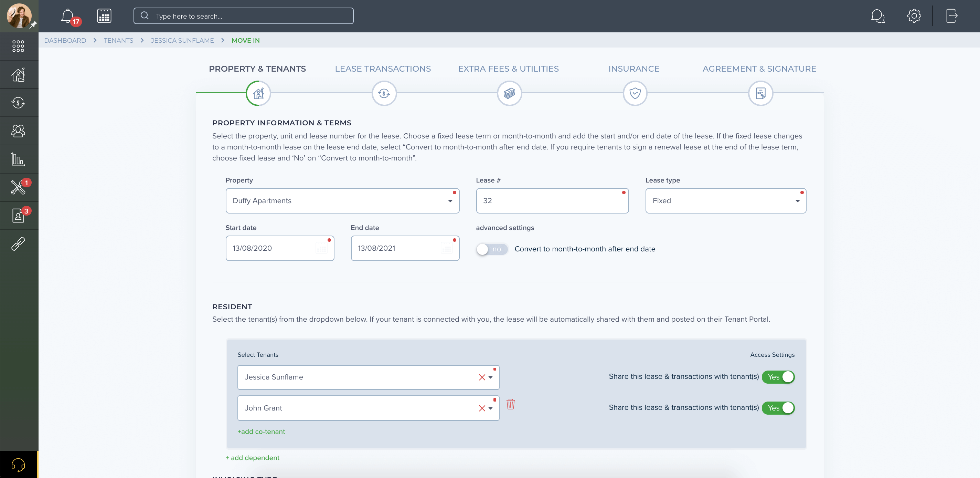Focus the search input field
The image size is (980, 478).
point(244,16)
